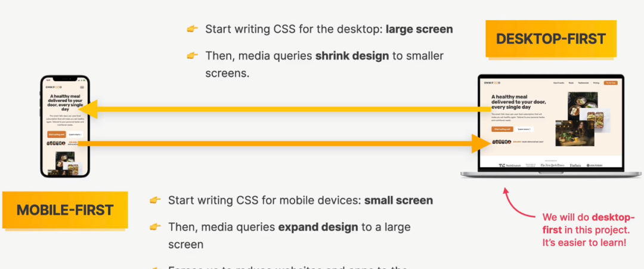Click the hamburger menu icon on the phone mockup

[82, 88]
